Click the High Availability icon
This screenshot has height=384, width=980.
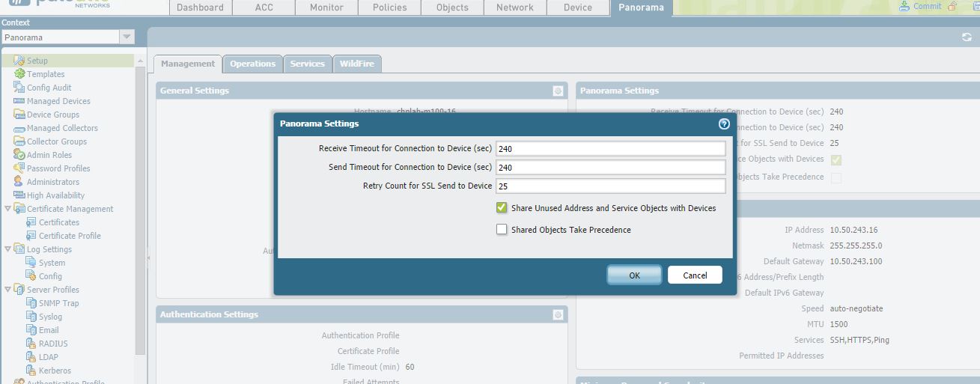pyautogui.click(x=19, y=195)
